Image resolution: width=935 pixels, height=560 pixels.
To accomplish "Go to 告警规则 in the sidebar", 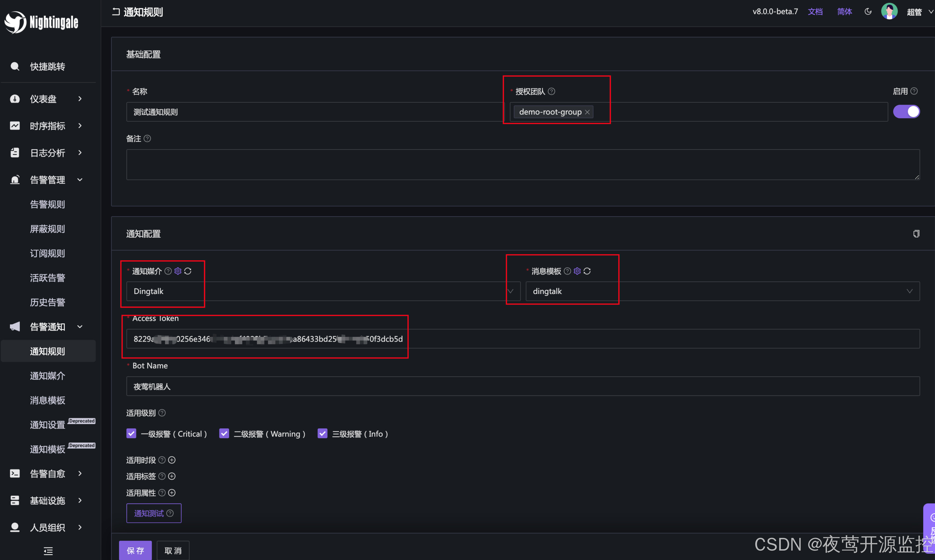I will 48,205.
